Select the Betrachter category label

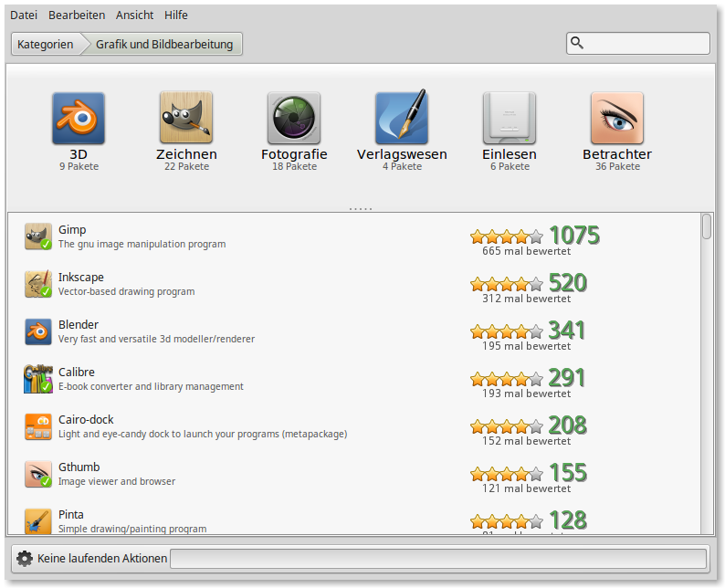point(617,154)
